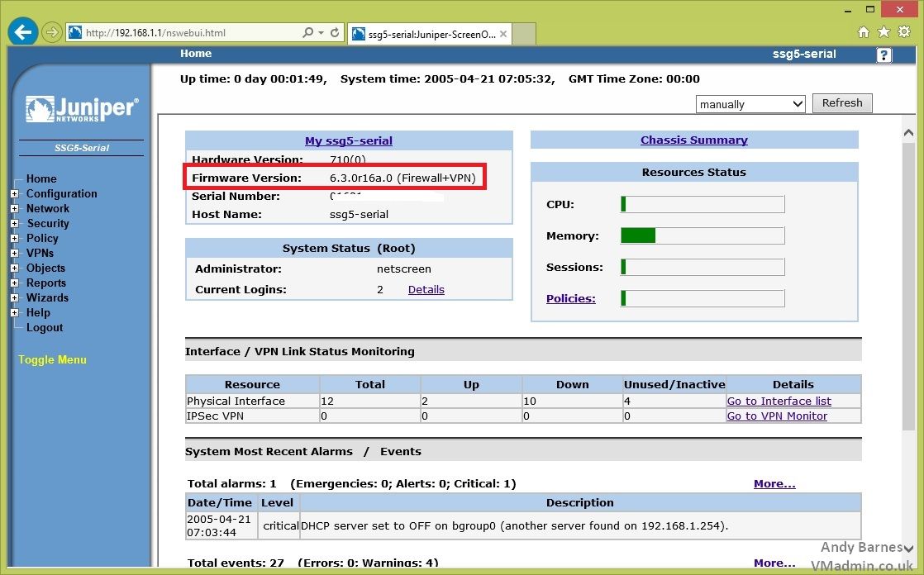This screenshot has height=575, width=924.
Task: Click the URL address field
Action: 190,33
